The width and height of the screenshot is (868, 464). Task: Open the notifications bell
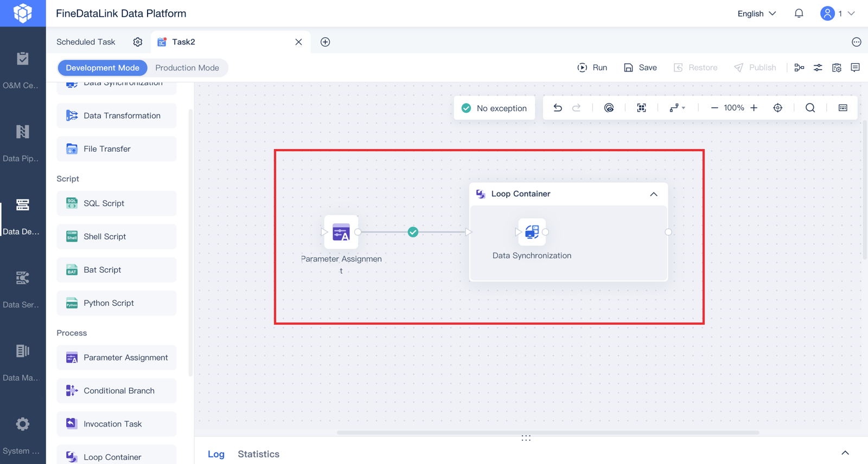799,14
